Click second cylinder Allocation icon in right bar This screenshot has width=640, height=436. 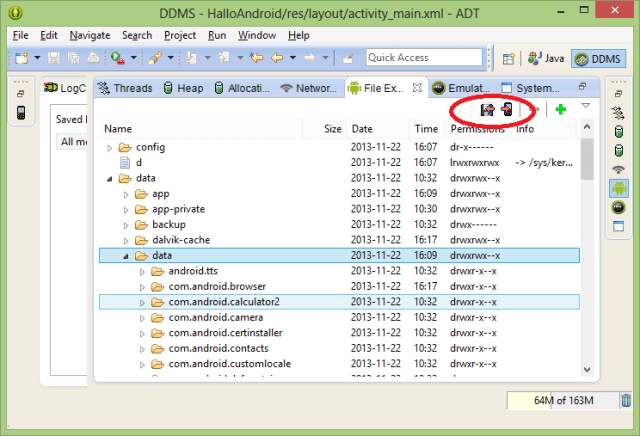[x=619, y=150]
